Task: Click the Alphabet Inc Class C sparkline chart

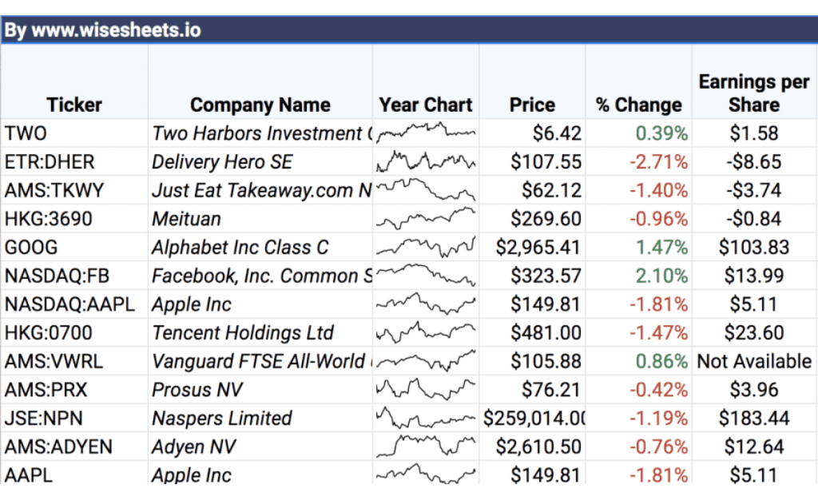Action: click(x=426, y=247)
